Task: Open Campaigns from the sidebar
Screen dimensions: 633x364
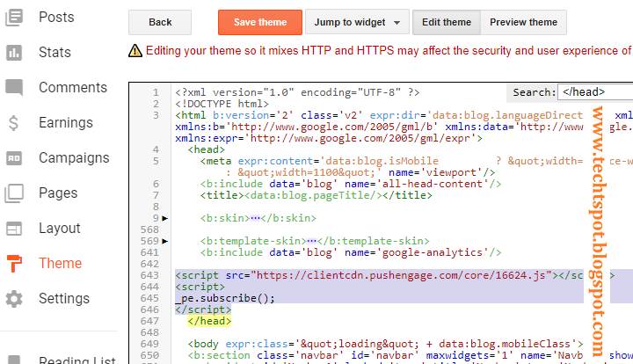Action: pyautogui.click(x=74, y=157)
